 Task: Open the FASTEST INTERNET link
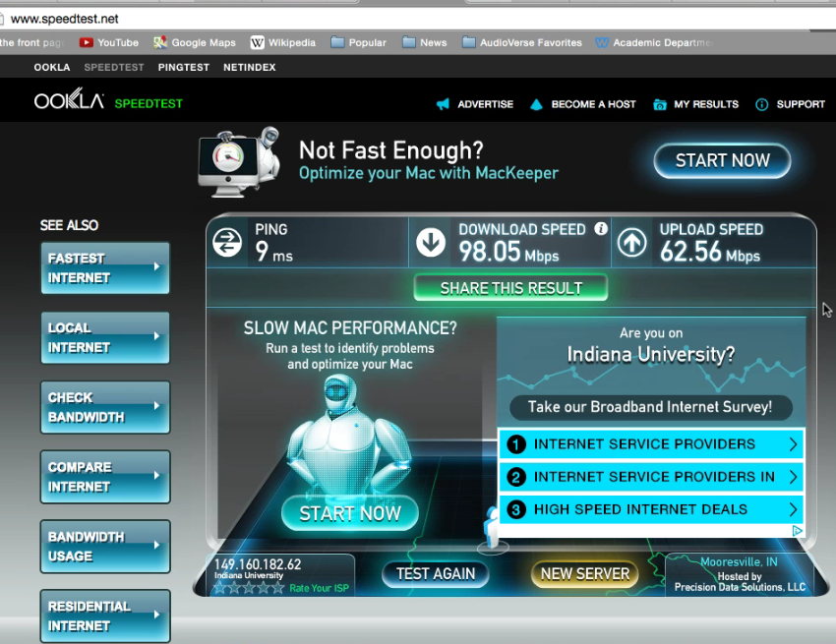[x=105, y=268]
